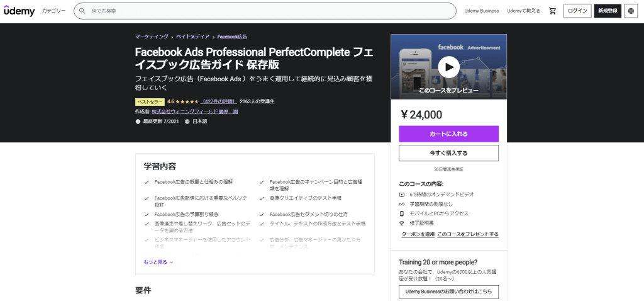This screenshot has width=644, height=301.
Task: Open Udemy Business link in header
Action: coord(482,11)
